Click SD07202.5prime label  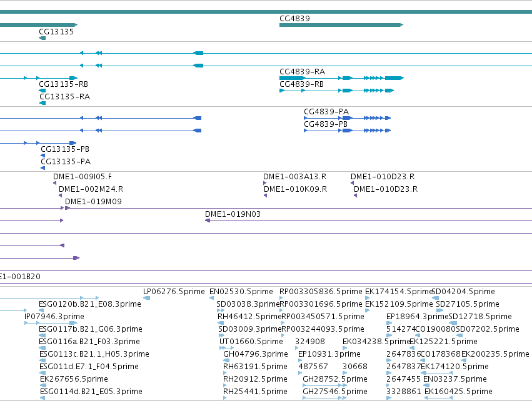click(488, 329)
